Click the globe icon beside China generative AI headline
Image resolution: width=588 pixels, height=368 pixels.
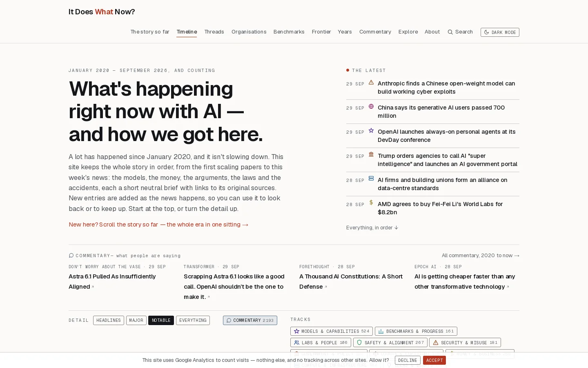tap(371, 106)
